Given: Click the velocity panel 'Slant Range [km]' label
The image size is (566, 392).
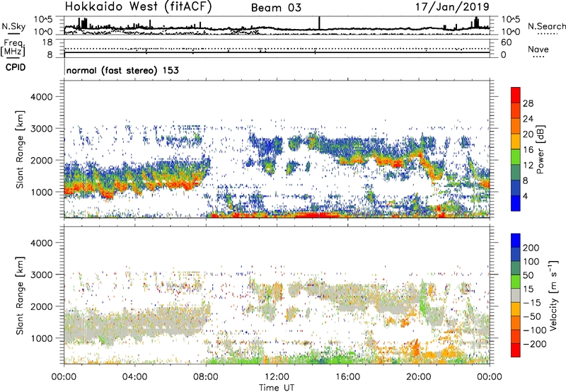Looking at the screenshot, I should 20,296.
